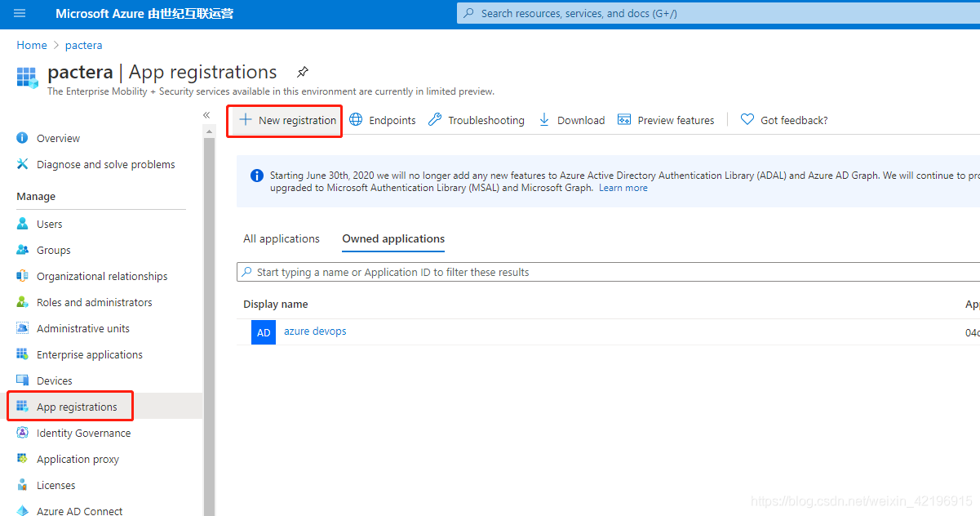Switch to the Owned applications tab

393,238
